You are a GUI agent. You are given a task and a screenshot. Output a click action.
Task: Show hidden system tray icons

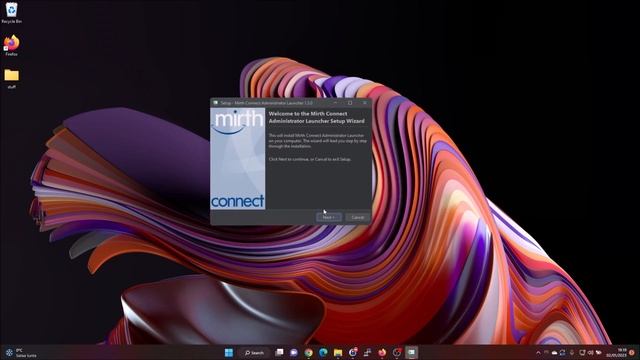[x=538, y=353]
